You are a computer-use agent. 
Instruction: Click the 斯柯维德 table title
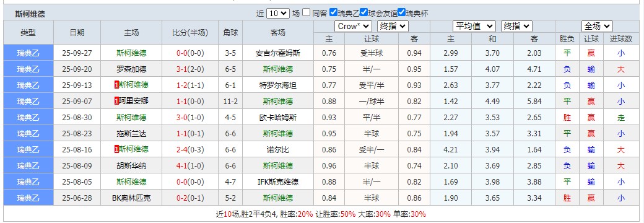click(30, 14)
